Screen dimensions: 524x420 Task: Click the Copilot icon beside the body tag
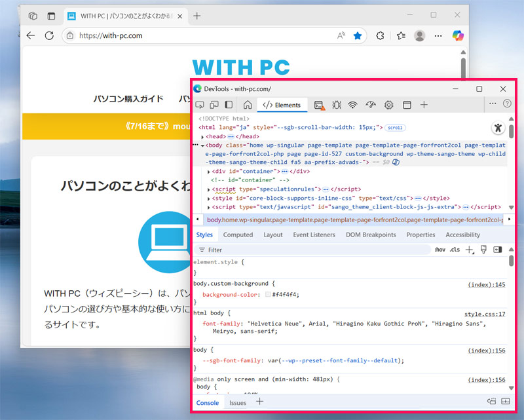click(x=396, y=162)
